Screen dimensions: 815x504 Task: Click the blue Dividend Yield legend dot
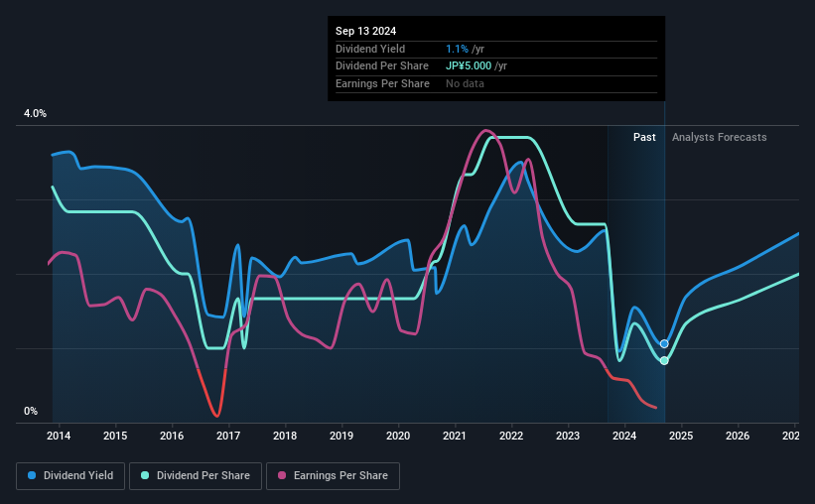[x=32, y=475]
